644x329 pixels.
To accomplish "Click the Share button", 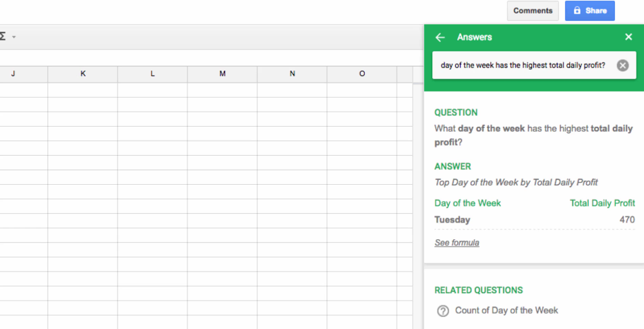I will 589,11.
